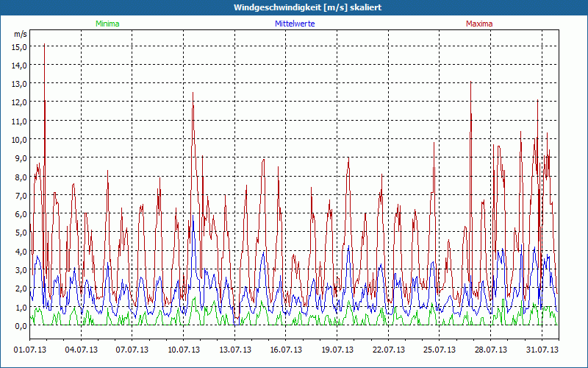Select the 1,0 y-axis value
The height and width of the screenshot is (368, 588).
22,307
